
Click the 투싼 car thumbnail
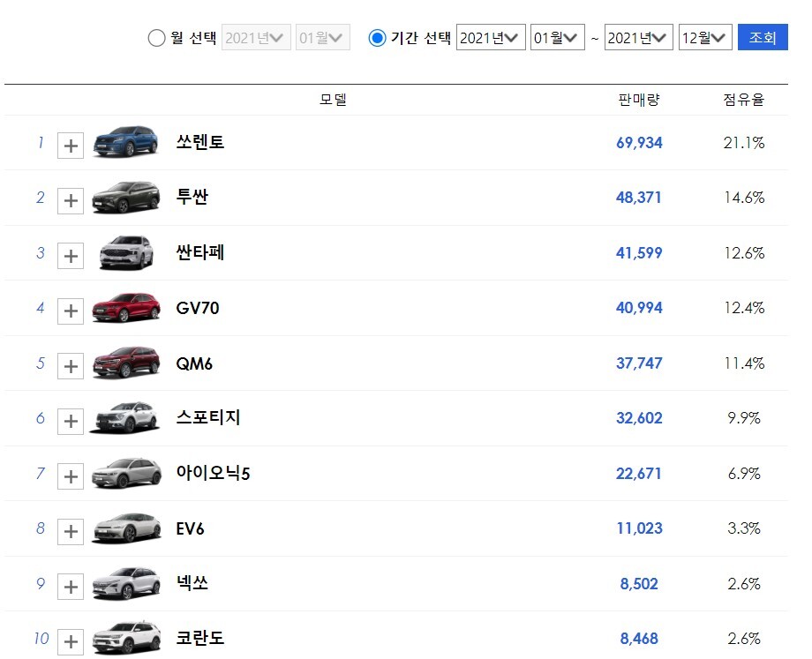tap(126, 198)
